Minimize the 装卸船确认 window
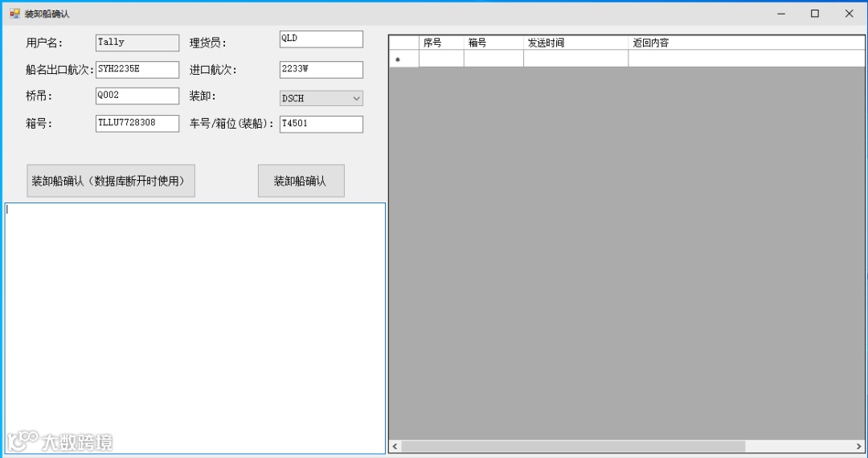 pyautogui.click(x=781, y=14)
